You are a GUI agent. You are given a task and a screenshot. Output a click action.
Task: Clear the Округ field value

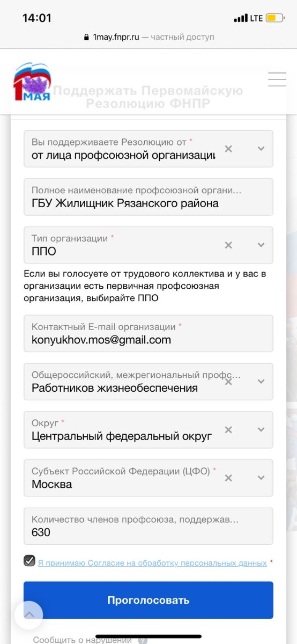click(x=228, y=430)
